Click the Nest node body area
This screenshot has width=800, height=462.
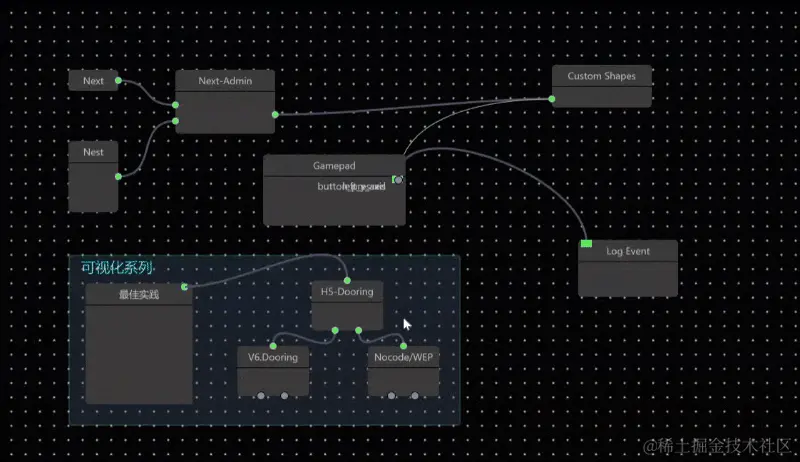click(93, 187)
